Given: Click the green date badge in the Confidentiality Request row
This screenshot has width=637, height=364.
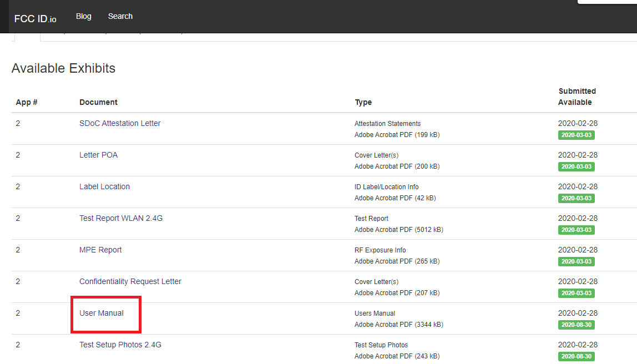Looking at the screenshot, I should 576,293.
